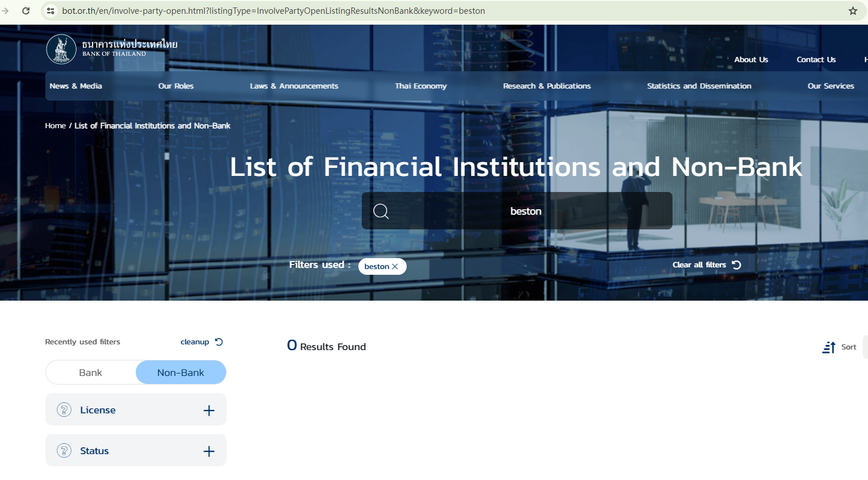Image resolution: width=868 pixels, height=480 pixels.
Task: Click the Recently used filters label
Action: click(83, 342)
